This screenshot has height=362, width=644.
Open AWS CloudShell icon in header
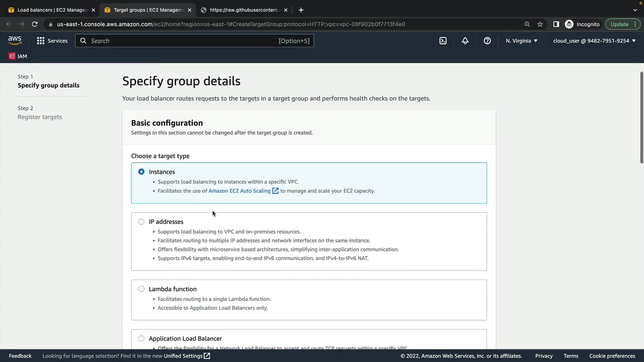pos(443,41)
